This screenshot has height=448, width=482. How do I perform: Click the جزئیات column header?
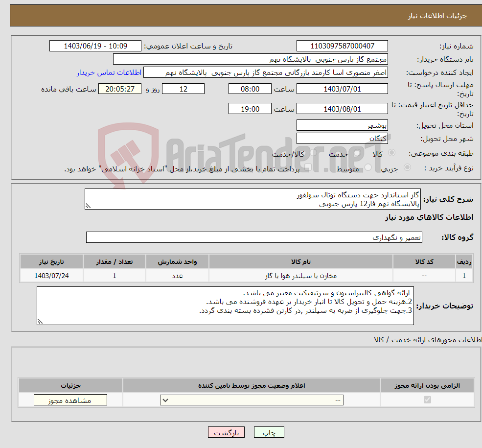70,386
